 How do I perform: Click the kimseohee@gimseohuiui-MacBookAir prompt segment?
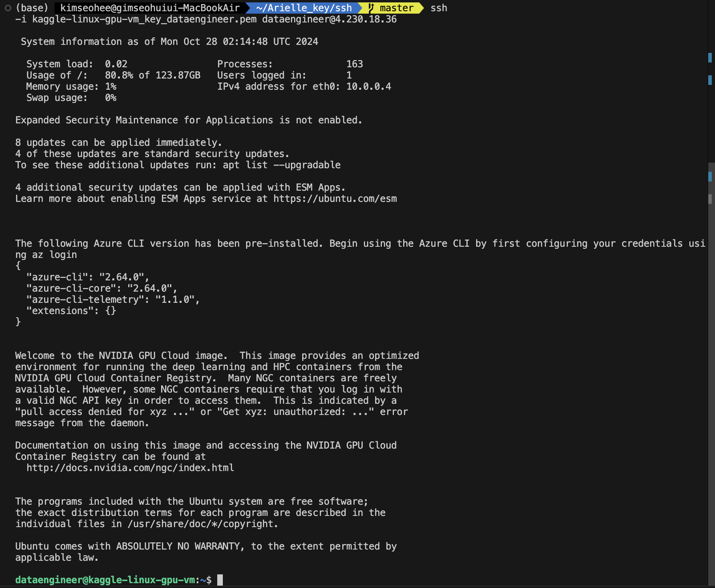(150, 8)
